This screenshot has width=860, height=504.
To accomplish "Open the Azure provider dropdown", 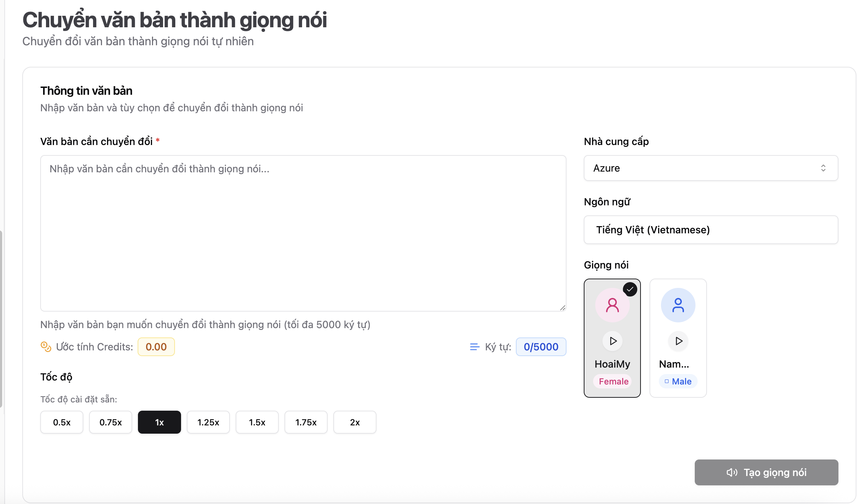I will pos(711,168).
